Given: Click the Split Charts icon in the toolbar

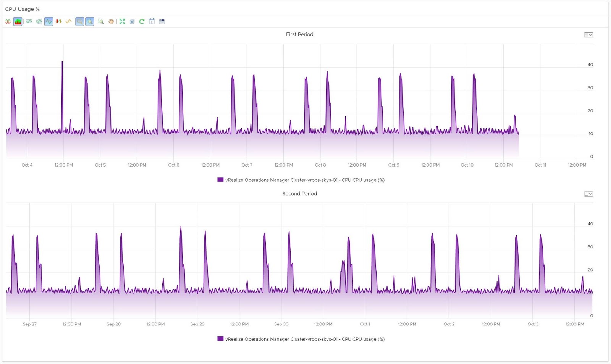Looking at the screenshot, I should [x=8, y=22].
